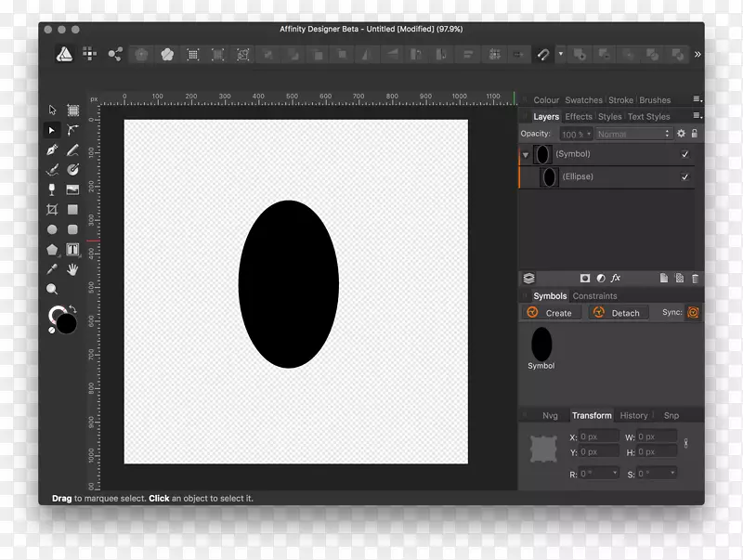Open layer effects via fx icon
Screen dimensions: 743x560
click(616, 278)
